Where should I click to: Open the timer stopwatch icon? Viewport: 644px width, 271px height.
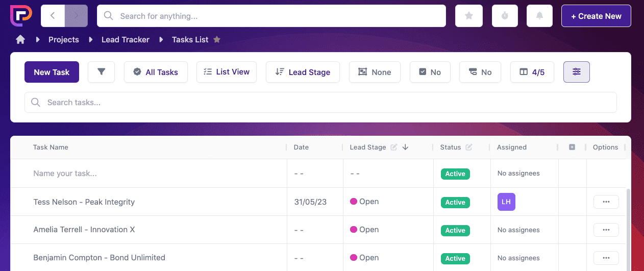pyautogui.click(x=505, y=16)
